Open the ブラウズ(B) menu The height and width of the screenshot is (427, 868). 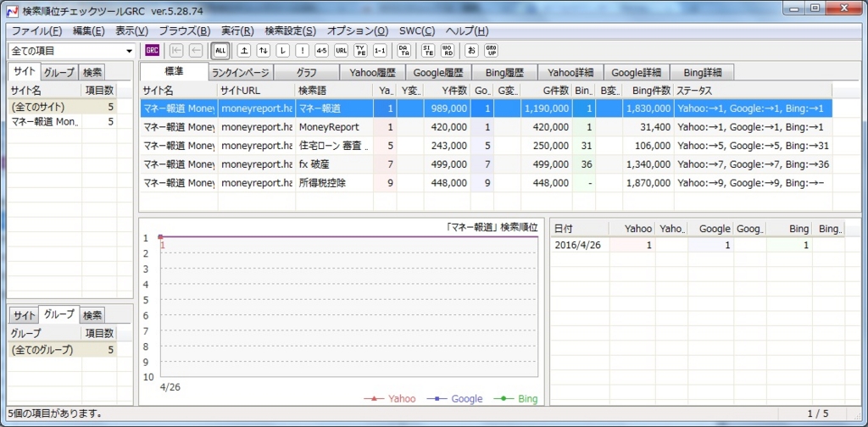pyautogui.click(x=184, y=31)
